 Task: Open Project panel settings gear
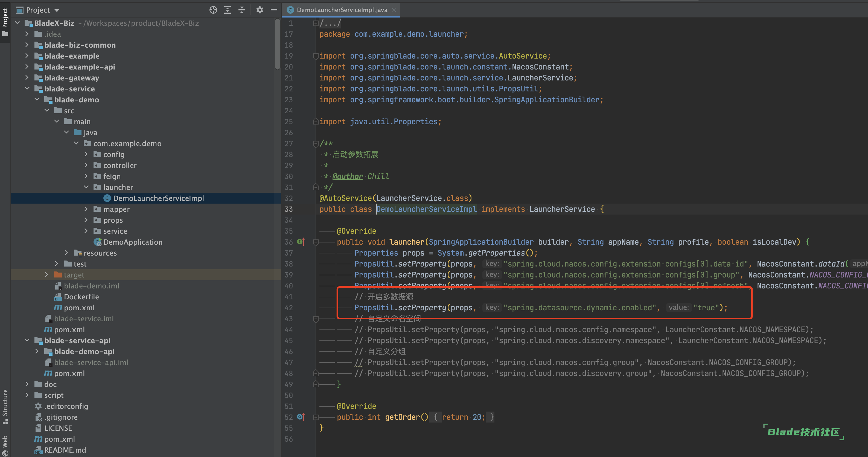260,10
